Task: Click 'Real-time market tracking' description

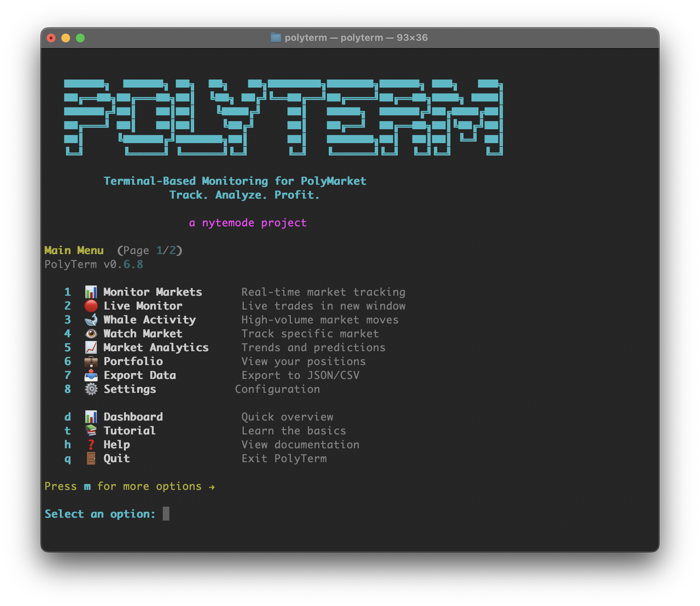Action: coord(323,292)
